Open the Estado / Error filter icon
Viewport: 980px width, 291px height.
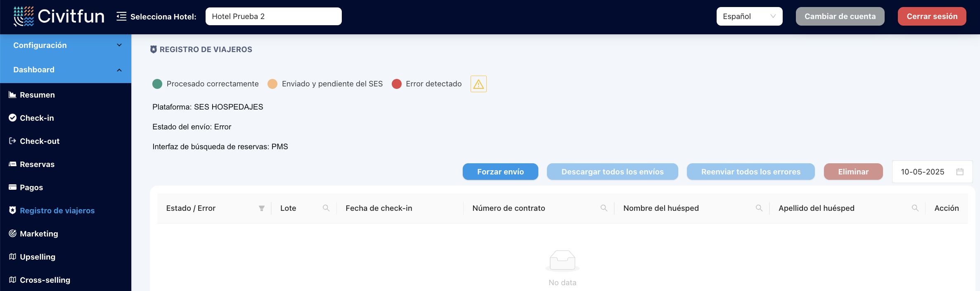262,208
